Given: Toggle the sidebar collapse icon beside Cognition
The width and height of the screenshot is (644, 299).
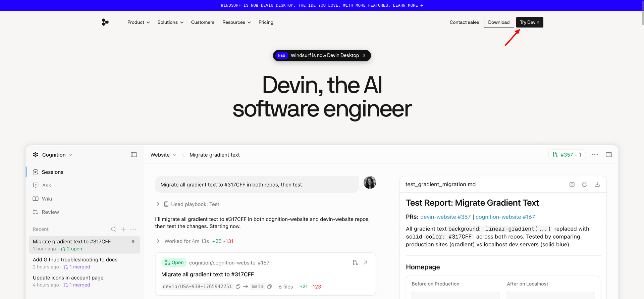Looking at the screenshot, I should click(134, 155).
